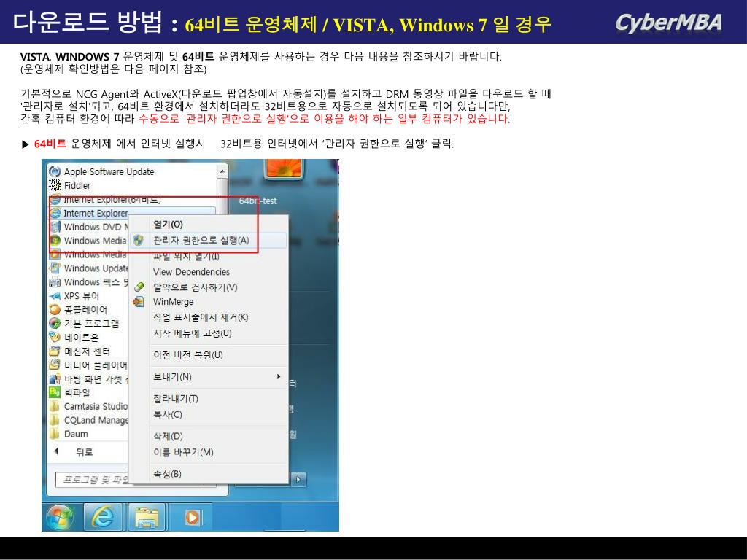Go back using the 뒤로 button

point(74,452)
